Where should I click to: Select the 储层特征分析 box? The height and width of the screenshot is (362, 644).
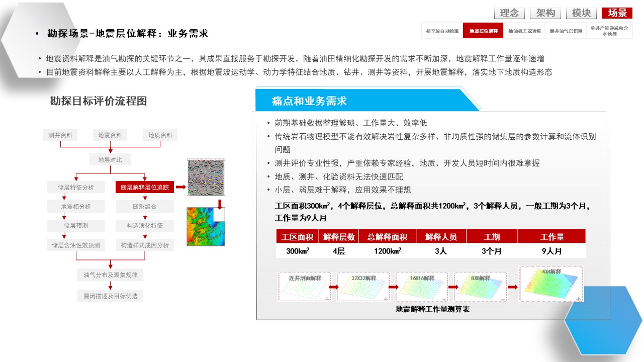(76, 187)
